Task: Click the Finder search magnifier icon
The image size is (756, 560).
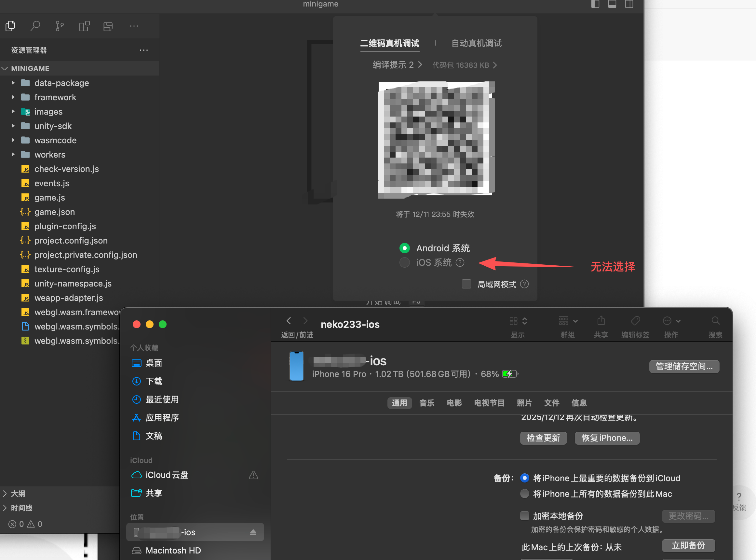Action: pos(715,321)
